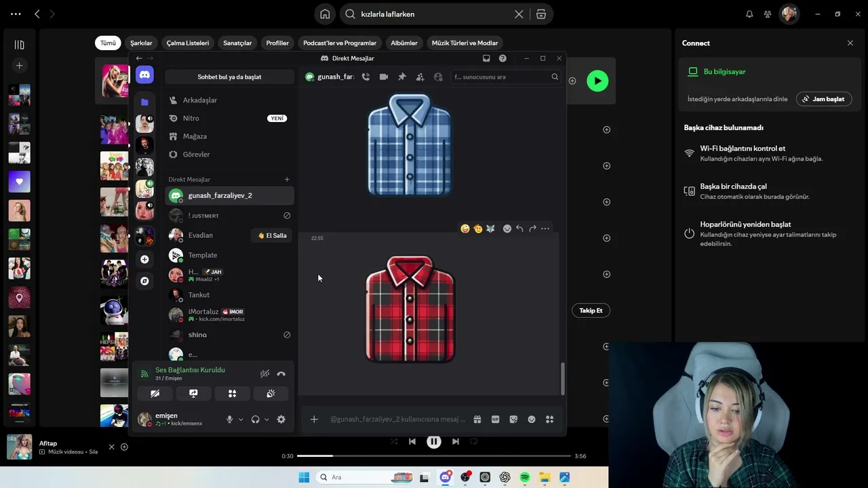
Task: Open Görevler in Discord sidebar
Action: pyautogui.click(x=229, y=155)
